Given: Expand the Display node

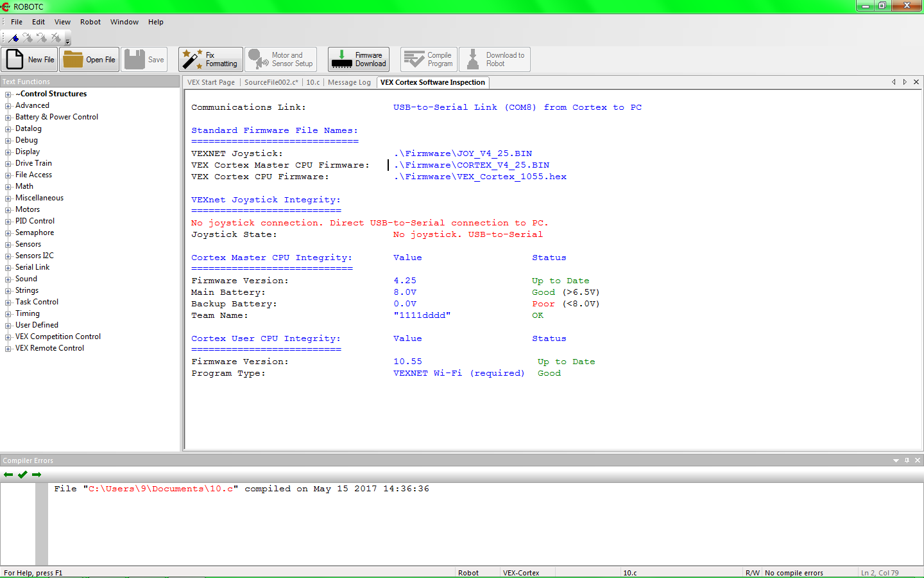Looking at the screenshot, I should [8, 152].
